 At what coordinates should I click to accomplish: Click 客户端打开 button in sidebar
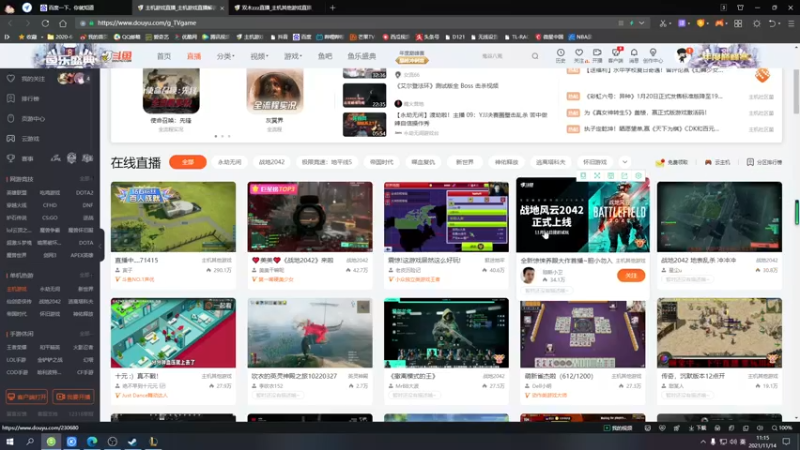pos(27,397)
